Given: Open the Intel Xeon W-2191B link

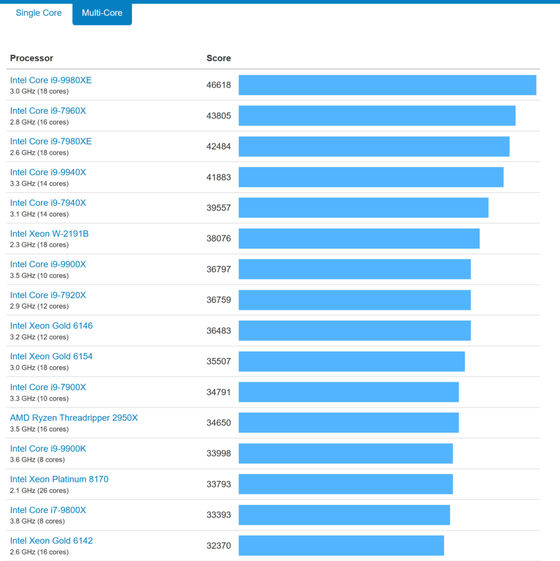Looking at the screenshot, I should tap(49, 234).
